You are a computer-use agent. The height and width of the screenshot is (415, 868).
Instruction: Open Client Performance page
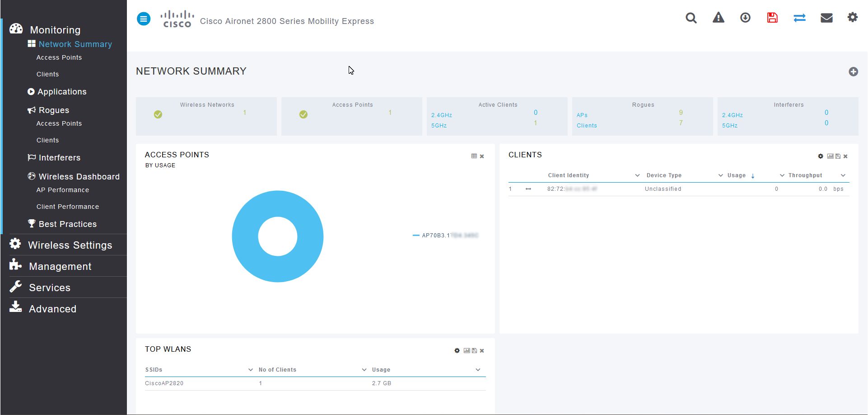tap(68, 207)
